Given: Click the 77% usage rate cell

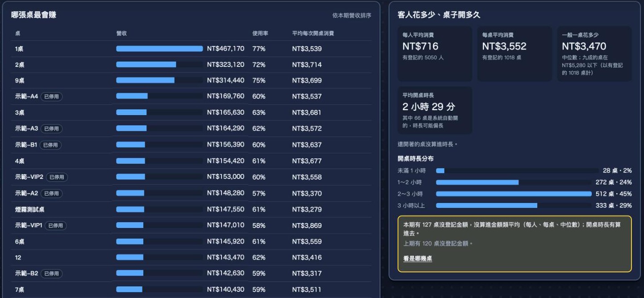Looking at the screenshot, I should pos(259,49).
